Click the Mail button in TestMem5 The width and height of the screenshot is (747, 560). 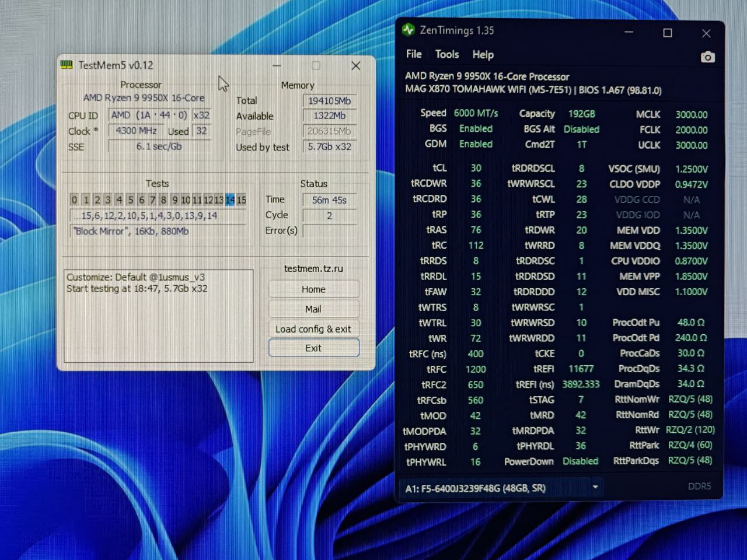[x=313, y=309]
